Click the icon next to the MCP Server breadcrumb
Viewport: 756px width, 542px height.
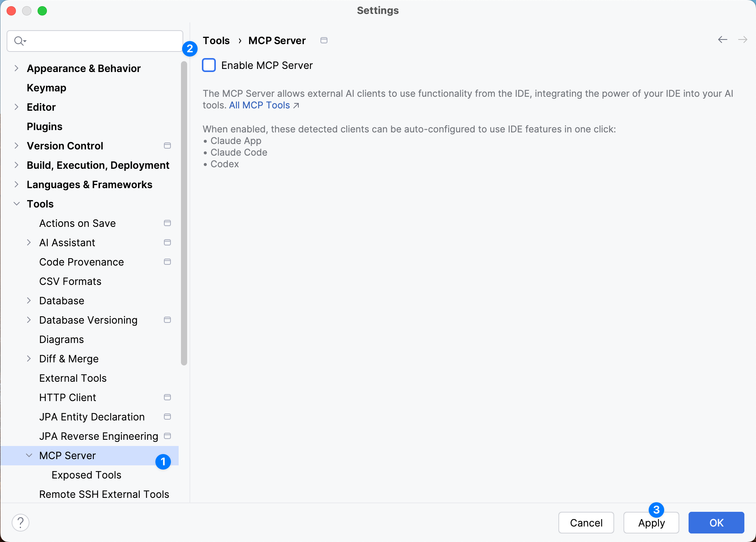[324, 40]
